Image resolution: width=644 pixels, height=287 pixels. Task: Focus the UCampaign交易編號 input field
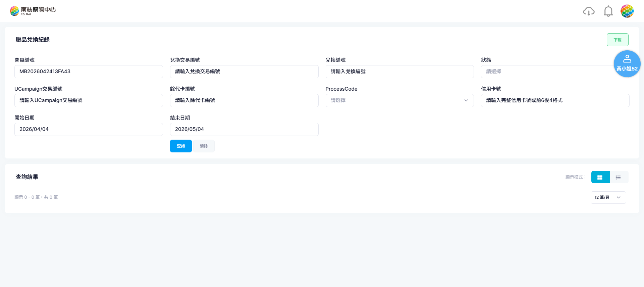89,100
